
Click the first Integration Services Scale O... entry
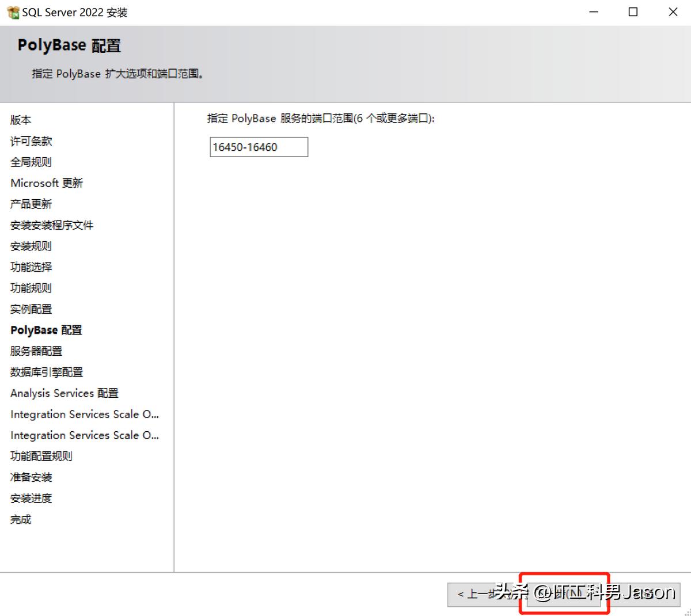point(85,414)
